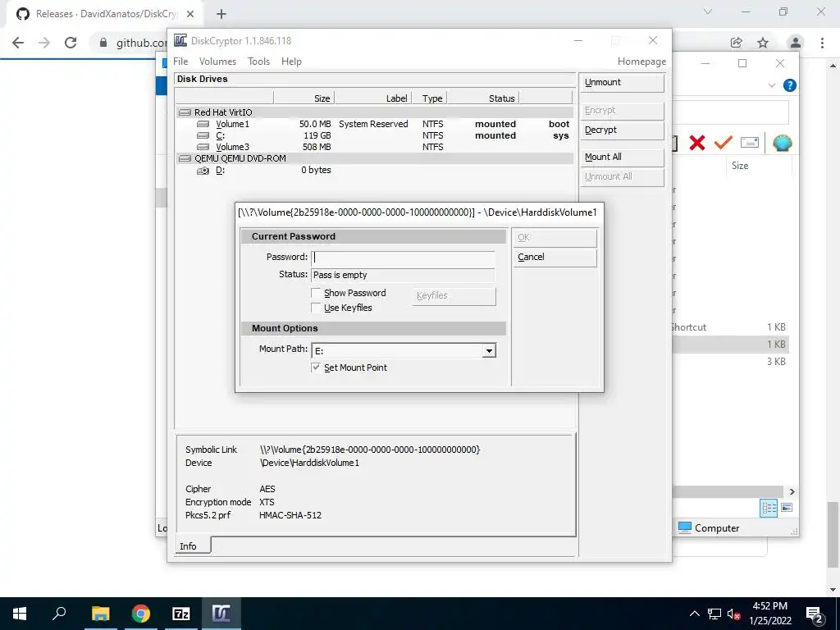840x630 pixels.
Task: Open the Tools menu
Action: click(x=258, y=62)
